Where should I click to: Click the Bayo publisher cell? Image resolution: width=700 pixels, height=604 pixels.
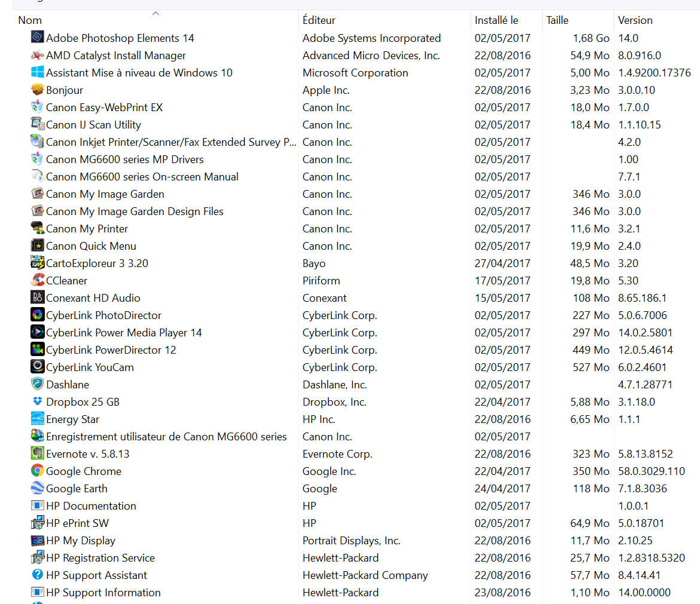(x=314, y=263)
